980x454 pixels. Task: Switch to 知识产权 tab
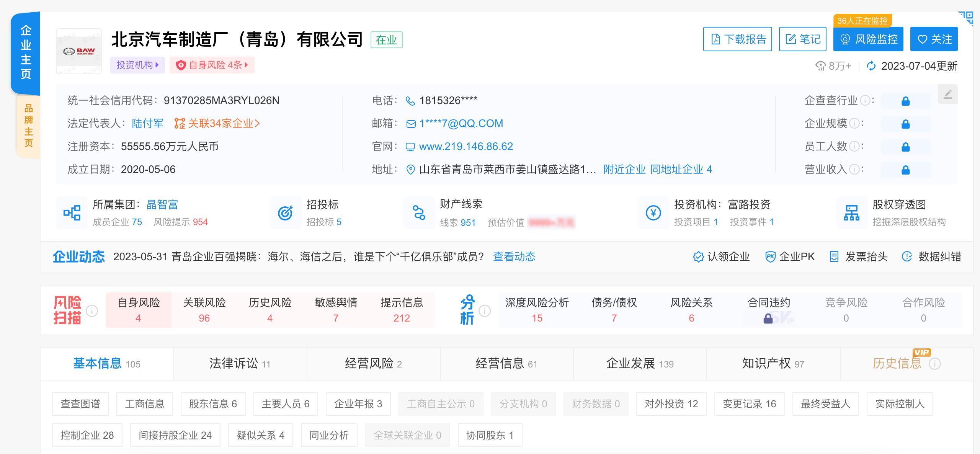(x=773, y=364)
